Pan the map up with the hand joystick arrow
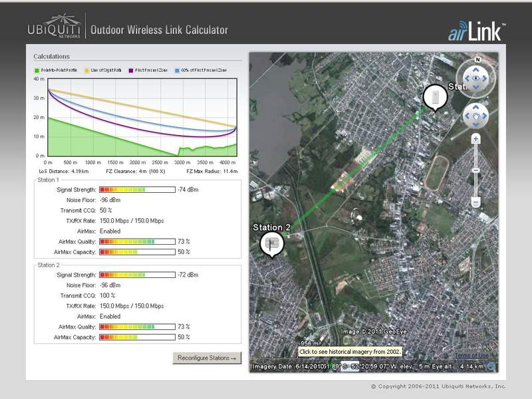This screenshot has height=399, width=532. (475, 107)
